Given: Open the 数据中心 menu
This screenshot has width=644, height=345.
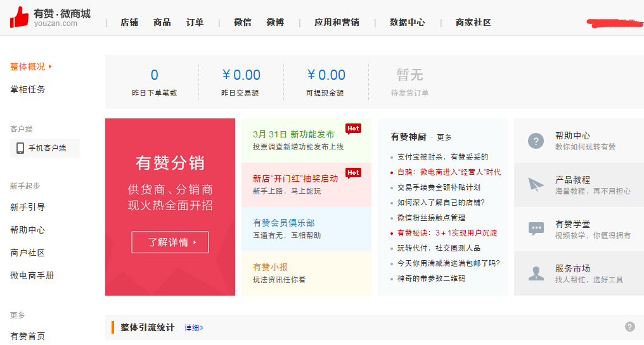Looking at the screenshot, I should [408, 22].
